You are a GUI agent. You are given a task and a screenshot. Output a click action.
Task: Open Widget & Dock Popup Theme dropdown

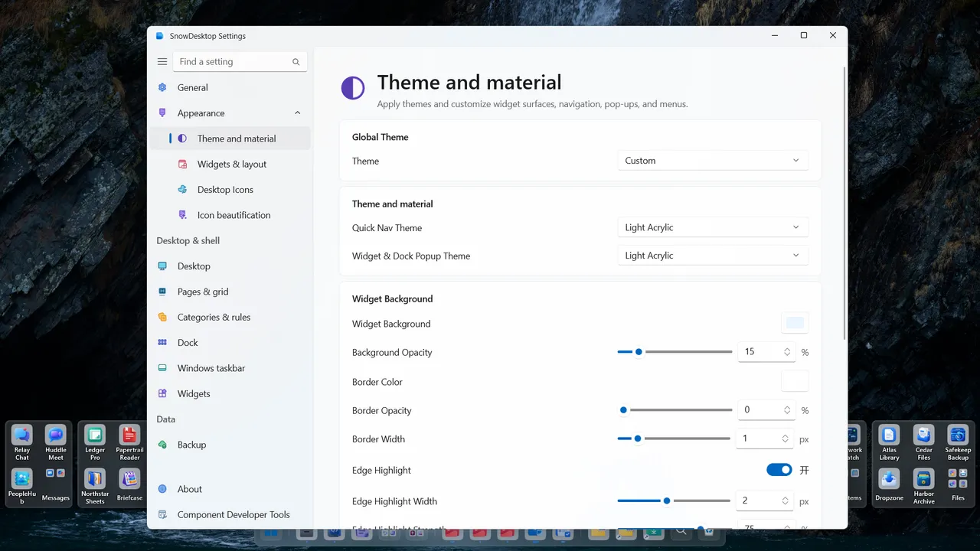tap(713, 256)
